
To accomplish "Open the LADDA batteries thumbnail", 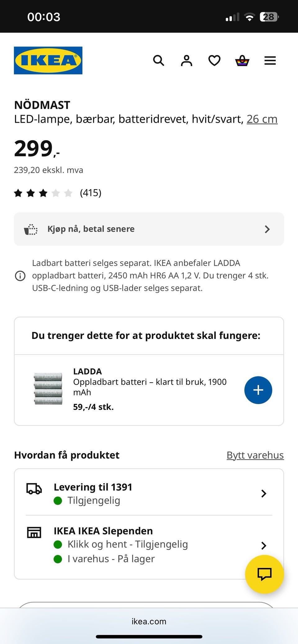I will (x=48, y=389).
